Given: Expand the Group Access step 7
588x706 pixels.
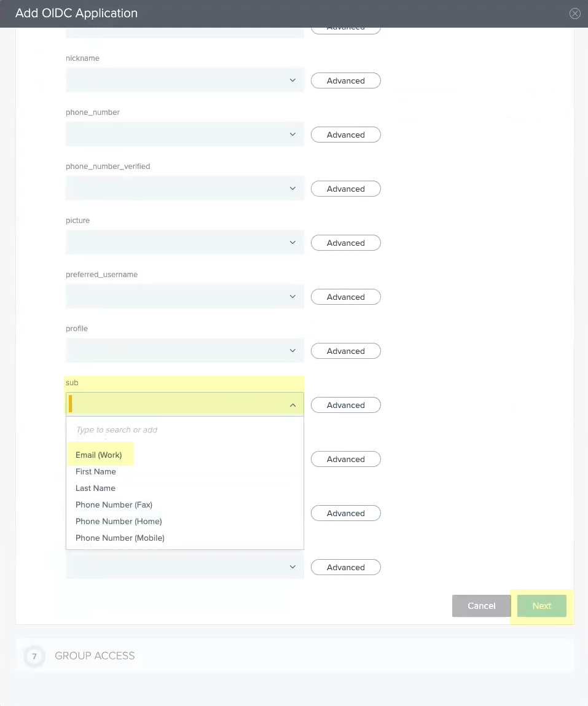Looking at the screenshot, I should coord(95,656).
